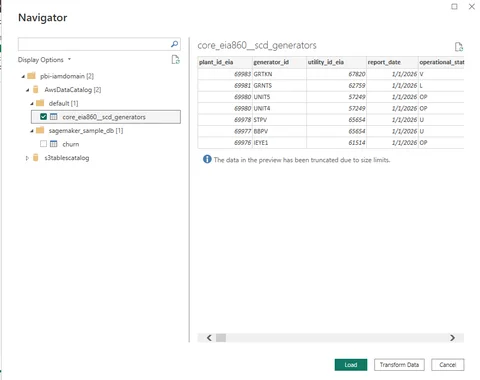The width and height of the screenshot is (480, 380).
Task: Click the GRNTS generator cell
Action: [279, 85]
